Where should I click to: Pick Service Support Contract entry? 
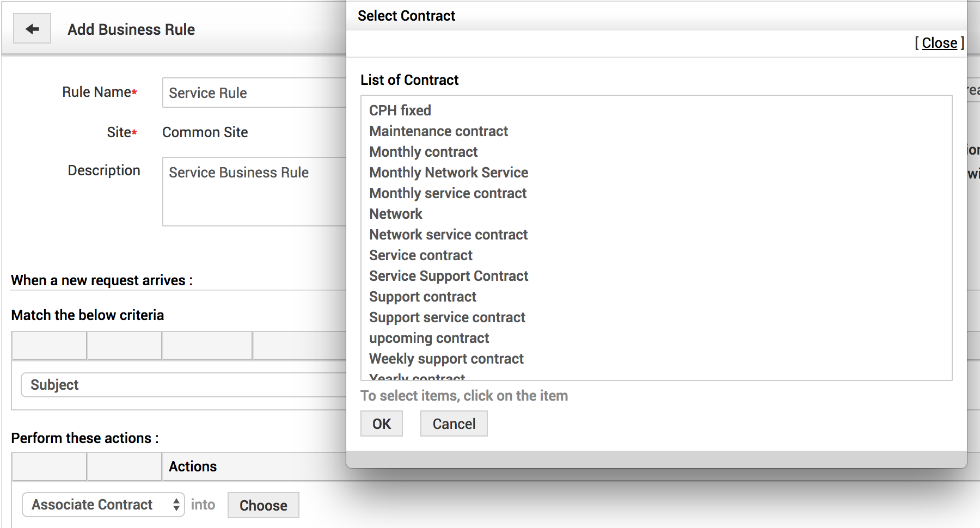[449, 276]
